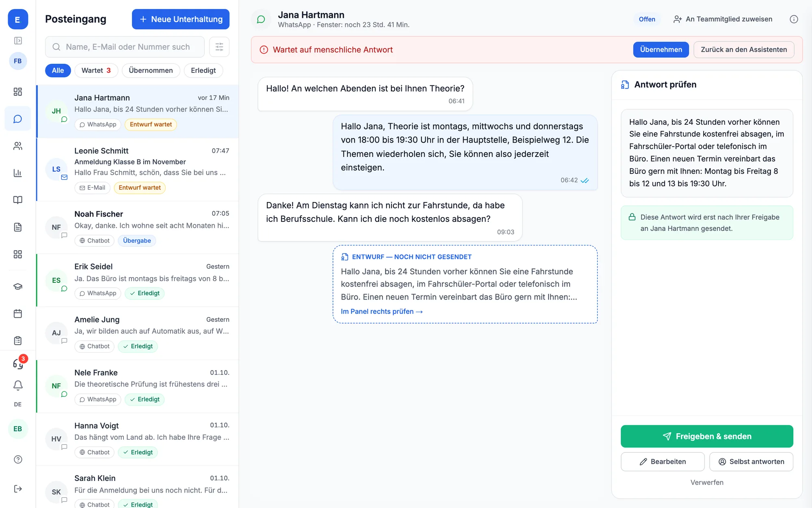Open the Nele Franke conversation

coord(138,386)
